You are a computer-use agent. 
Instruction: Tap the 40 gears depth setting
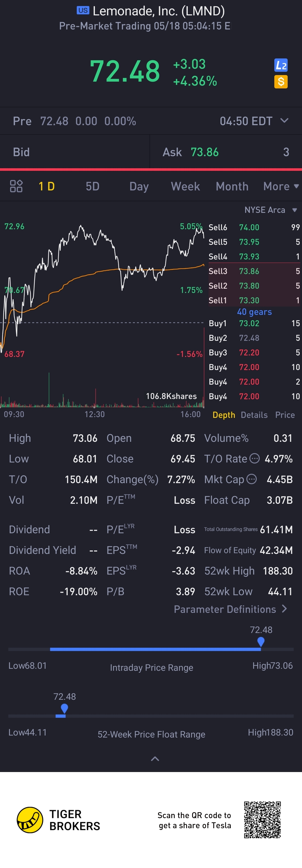coord(254,312)
